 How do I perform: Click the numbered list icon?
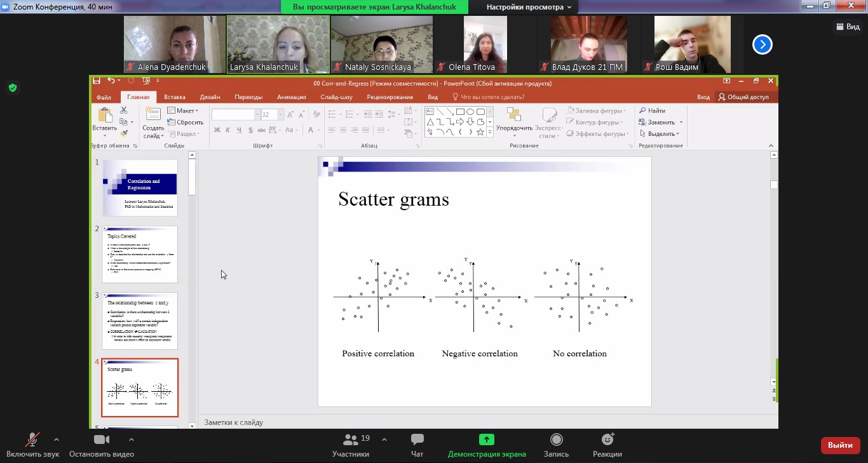click(x=350, y=114)
